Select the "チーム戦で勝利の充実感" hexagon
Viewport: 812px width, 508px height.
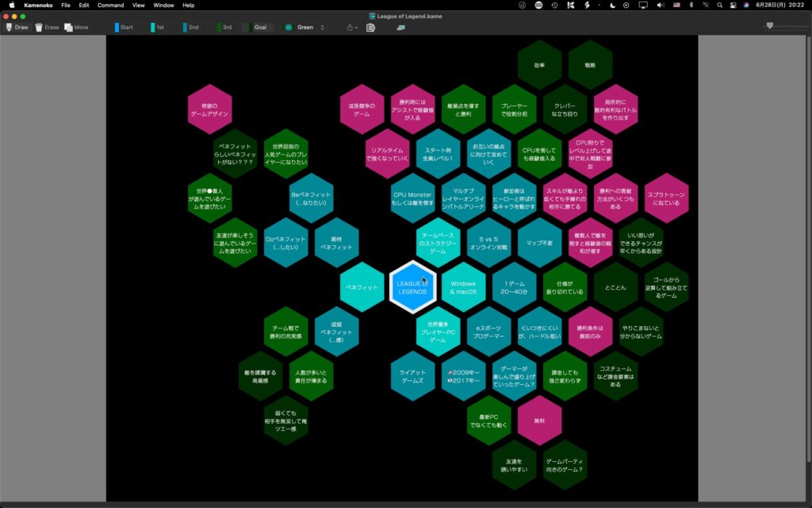285,332
